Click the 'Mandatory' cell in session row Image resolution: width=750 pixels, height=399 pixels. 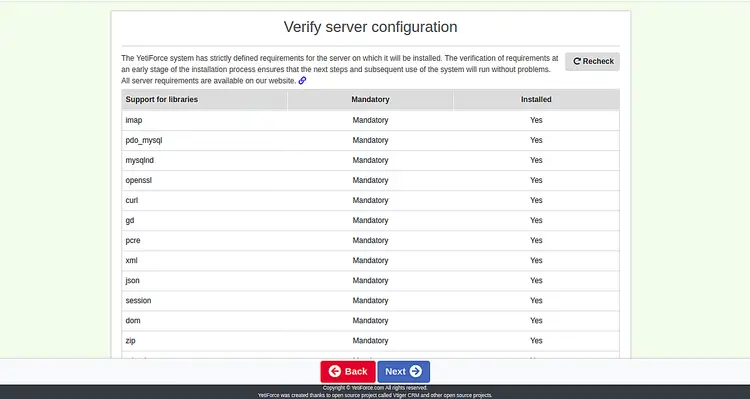coord(370,301)
